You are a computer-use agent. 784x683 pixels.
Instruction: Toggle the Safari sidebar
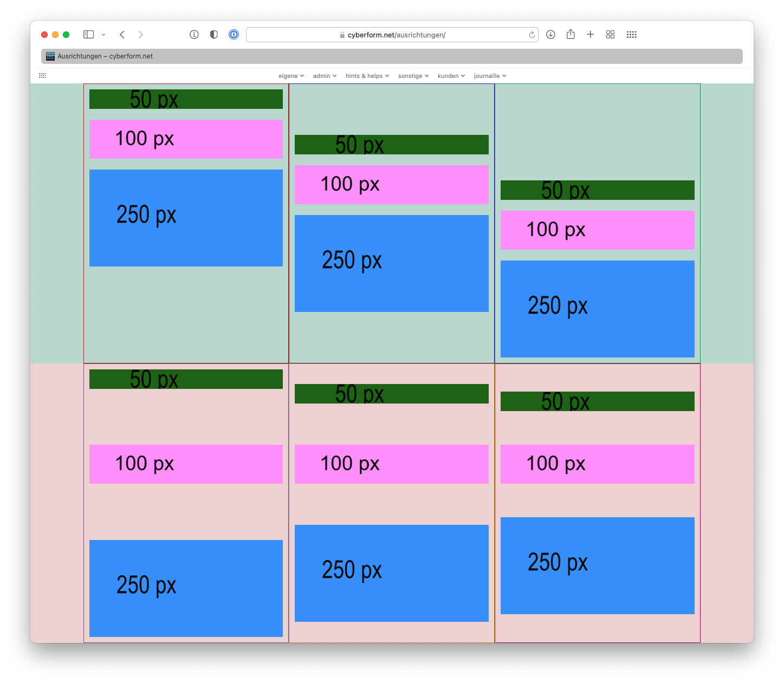[88, 35]
